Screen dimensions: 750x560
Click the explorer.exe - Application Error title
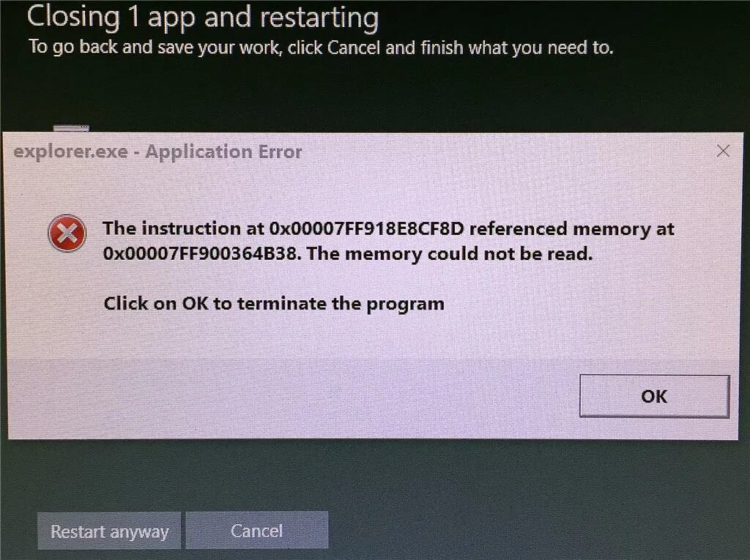coord(158,152)
